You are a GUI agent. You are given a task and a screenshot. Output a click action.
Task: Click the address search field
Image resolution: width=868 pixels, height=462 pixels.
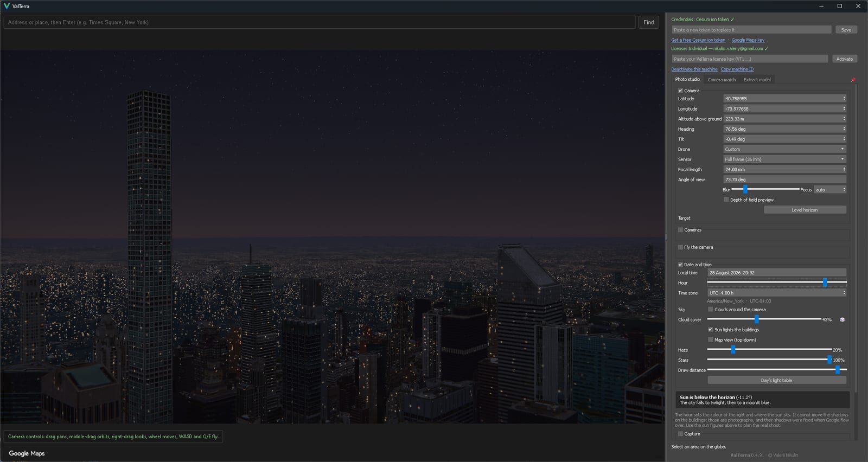(320, 22)
